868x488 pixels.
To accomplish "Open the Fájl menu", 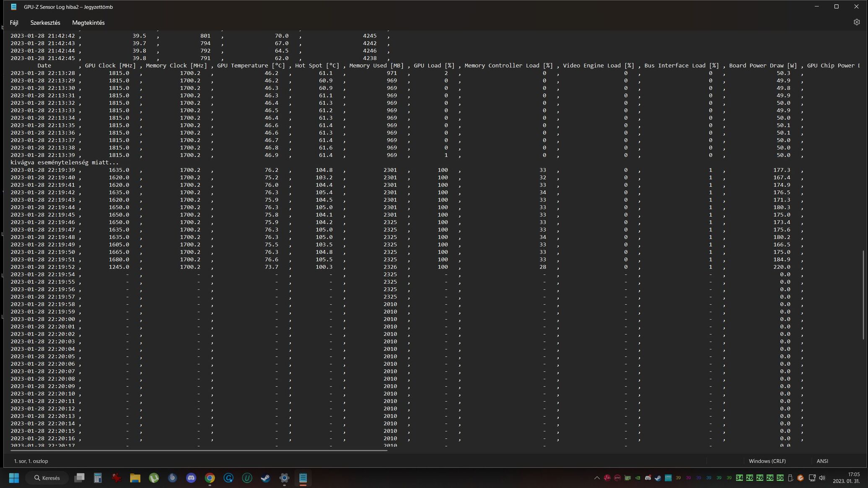I will (14, 23).
